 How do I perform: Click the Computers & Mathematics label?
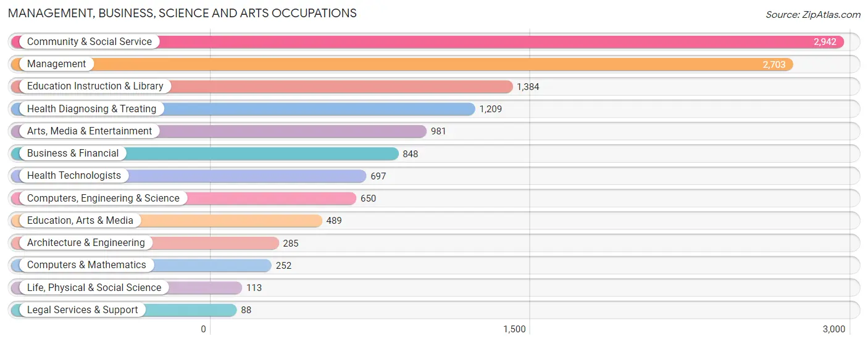point(86,264)
